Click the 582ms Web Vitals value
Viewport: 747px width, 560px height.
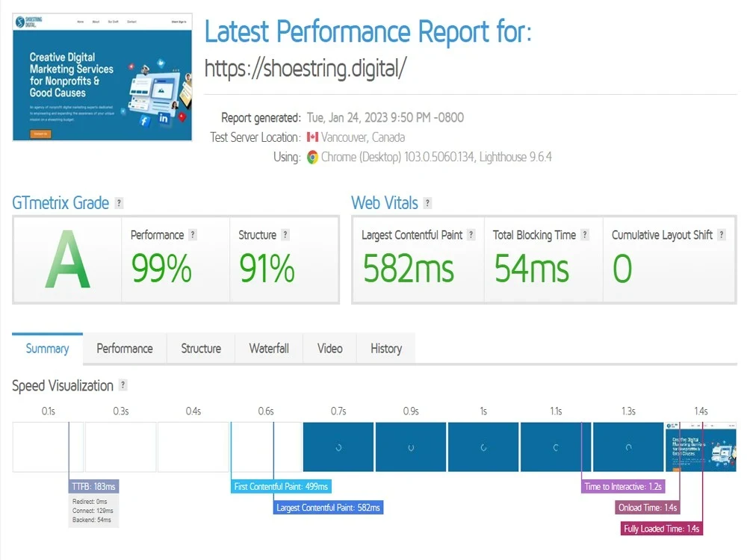click(409, 268)
